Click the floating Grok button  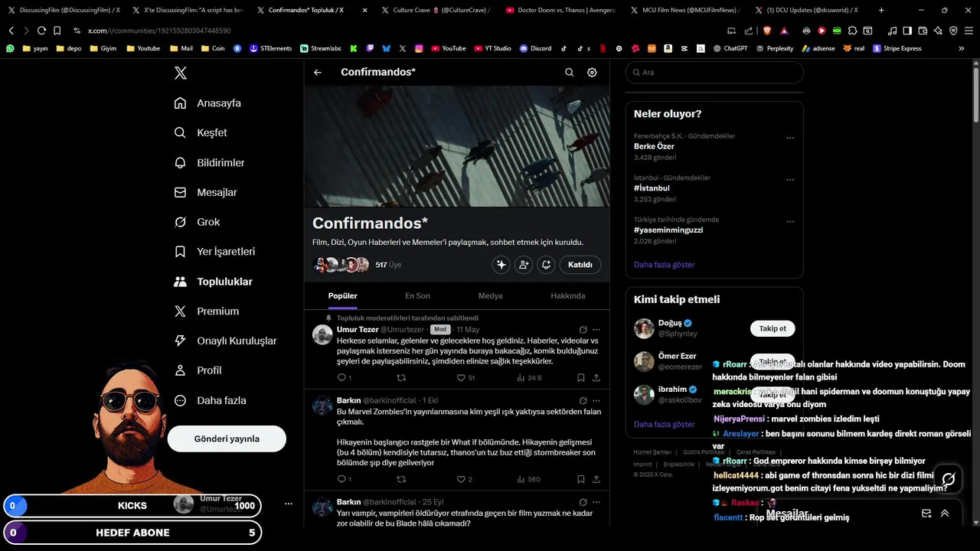click(949, 479)
